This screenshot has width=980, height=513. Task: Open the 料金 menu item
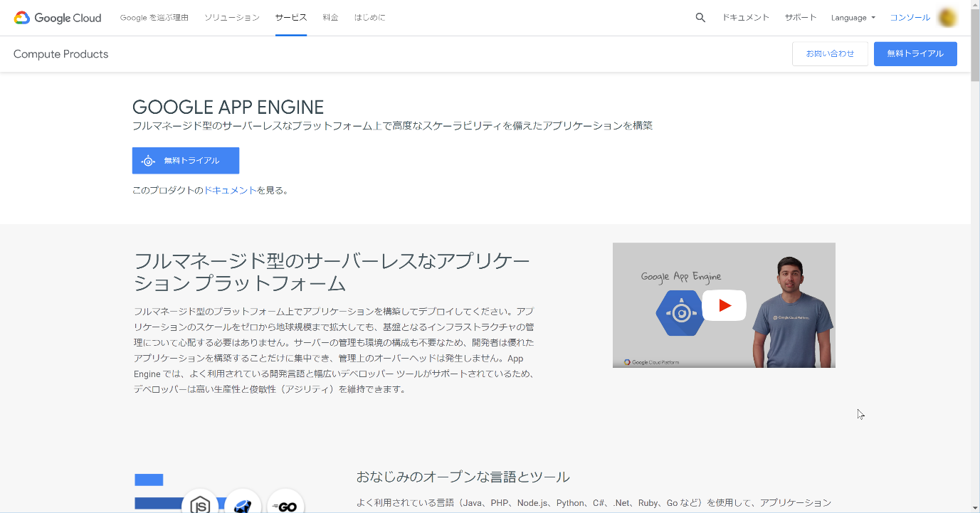click(330, 18)
